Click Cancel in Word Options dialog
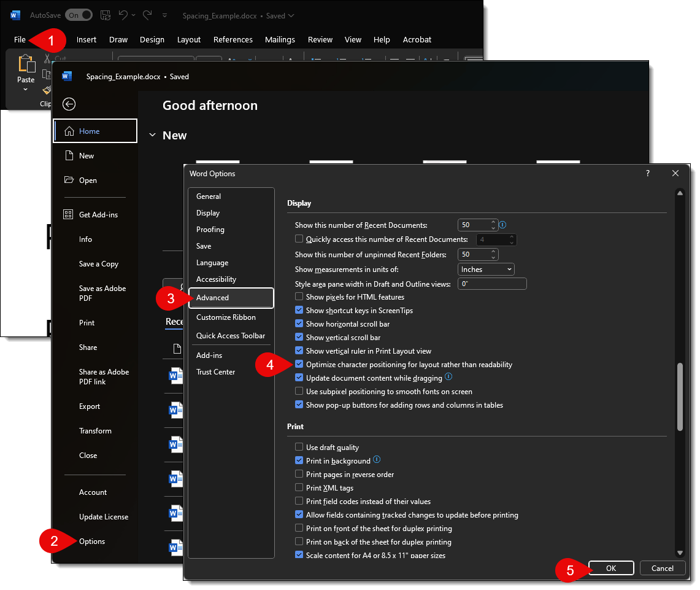This screenshot has height=590, width=700. pos(663,568)
